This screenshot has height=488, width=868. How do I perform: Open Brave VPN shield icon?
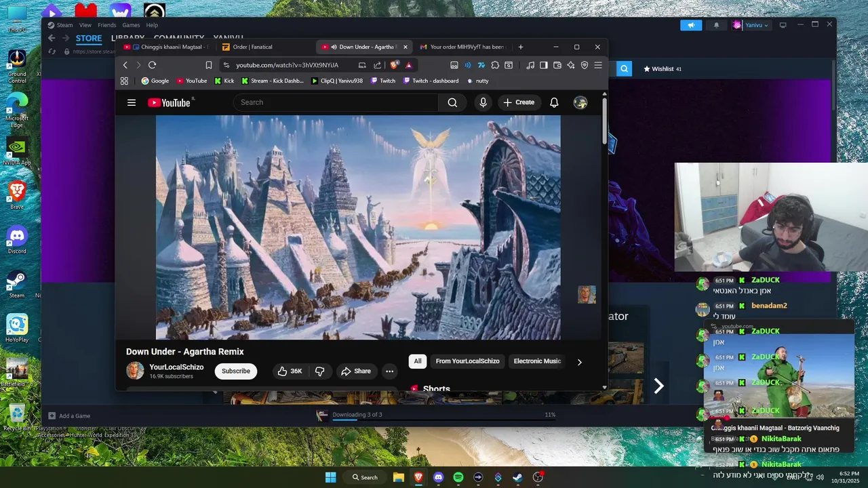585,65
